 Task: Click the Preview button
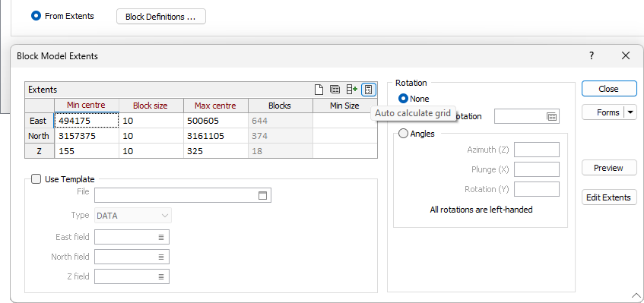click(x=609, y=168)
